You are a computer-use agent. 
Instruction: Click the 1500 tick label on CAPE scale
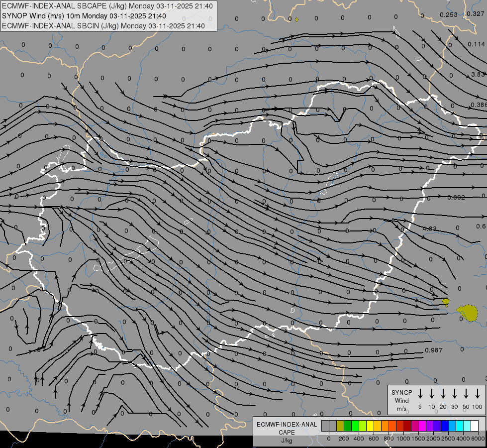(x=418, y=439)
